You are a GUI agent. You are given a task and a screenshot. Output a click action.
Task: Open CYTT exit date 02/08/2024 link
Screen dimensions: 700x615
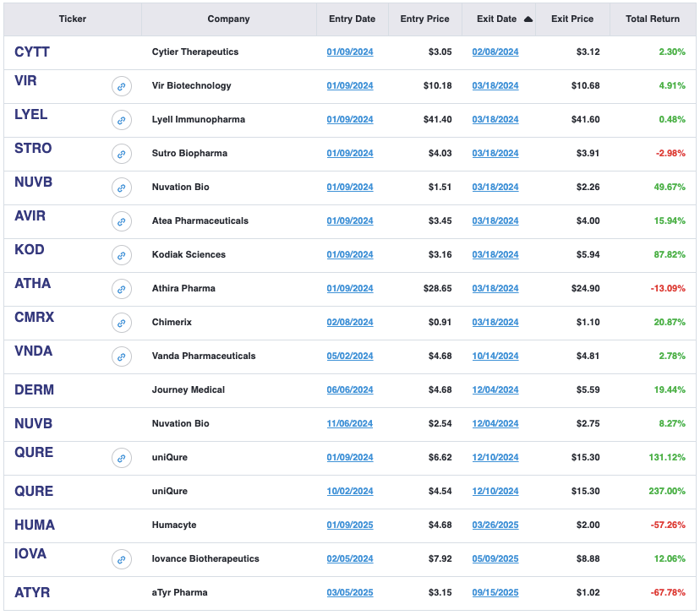495,52
